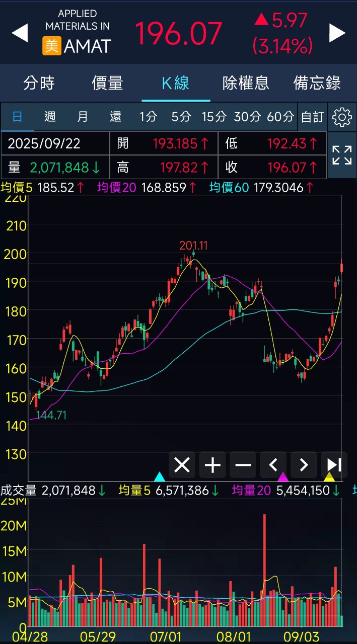Move crosshair one candle right

coord(304,465)
